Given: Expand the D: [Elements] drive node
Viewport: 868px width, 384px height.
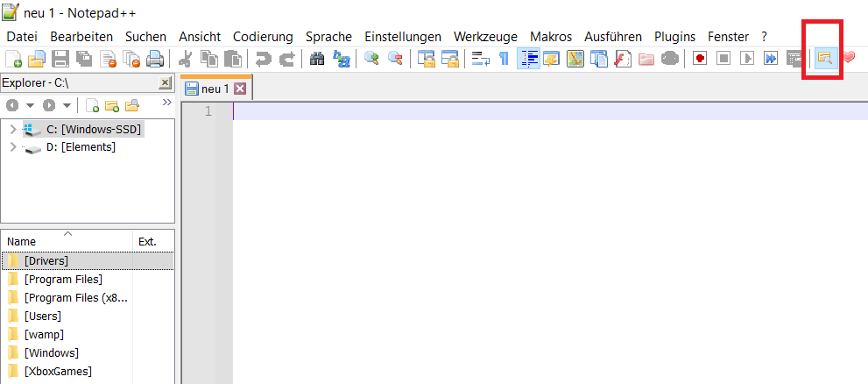Looking at the screenshot, I should coord(13,147).
